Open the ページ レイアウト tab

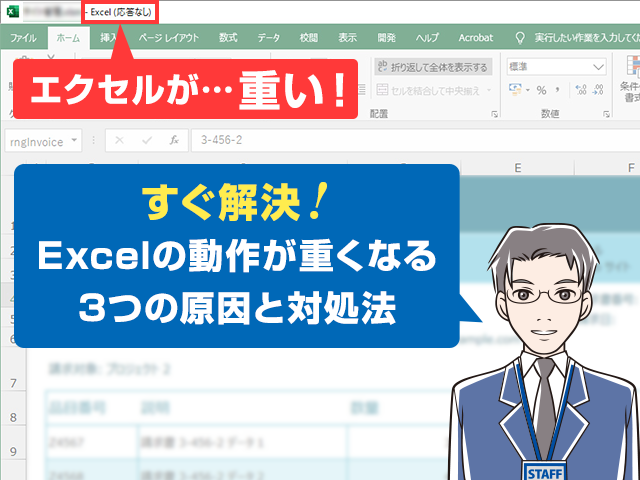(x=169, y=38)
